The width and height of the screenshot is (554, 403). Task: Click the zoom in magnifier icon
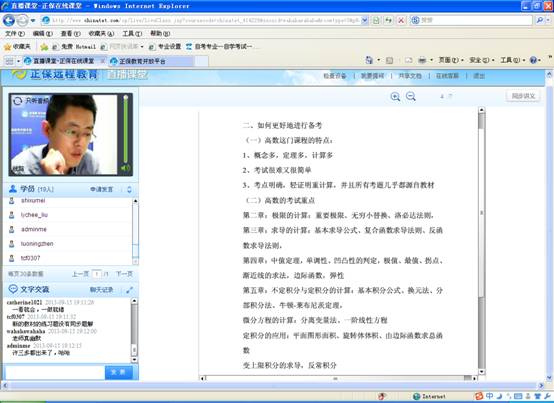click(395, 96)
